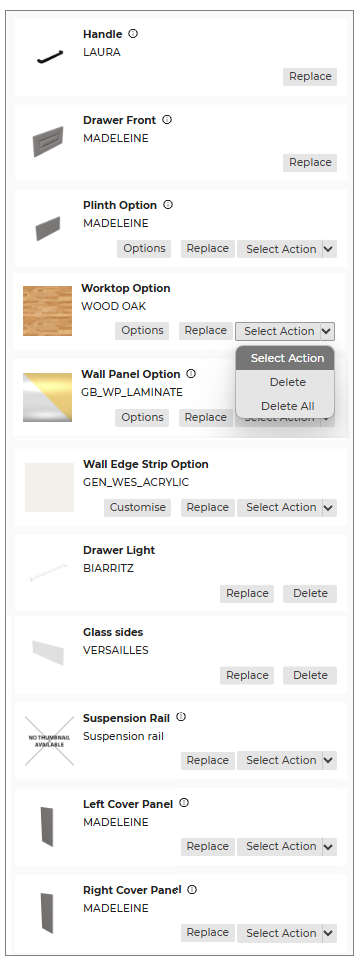The image size is (361, 962).
Task: Delete the Drawer Light BIARRITZ item
Action: (x=310, y=593)
